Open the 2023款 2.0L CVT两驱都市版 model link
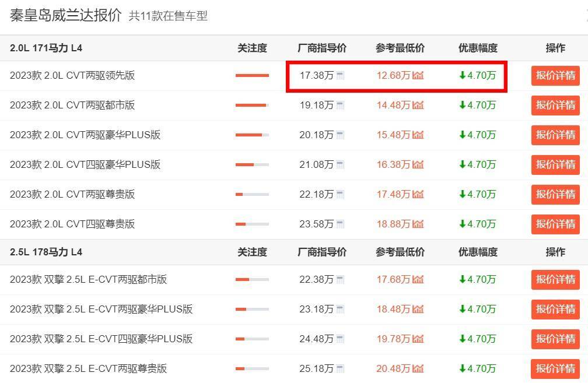 (72, 106)
